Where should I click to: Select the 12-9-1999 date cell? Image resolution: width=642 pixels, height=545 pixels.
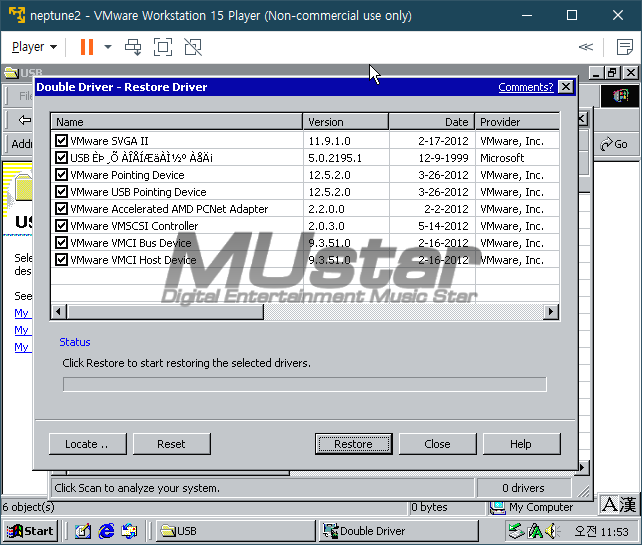pos(443,158)
